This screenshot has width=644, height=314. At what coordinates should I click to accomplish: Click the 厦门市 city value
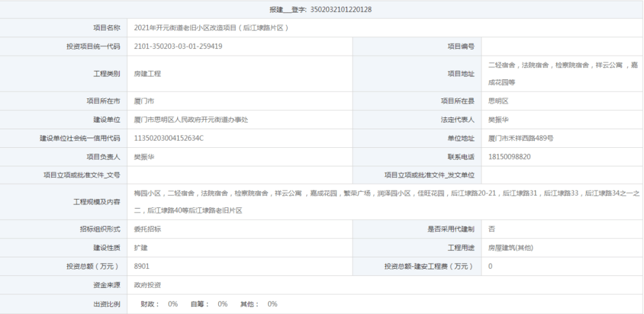[x=144, y=101]
